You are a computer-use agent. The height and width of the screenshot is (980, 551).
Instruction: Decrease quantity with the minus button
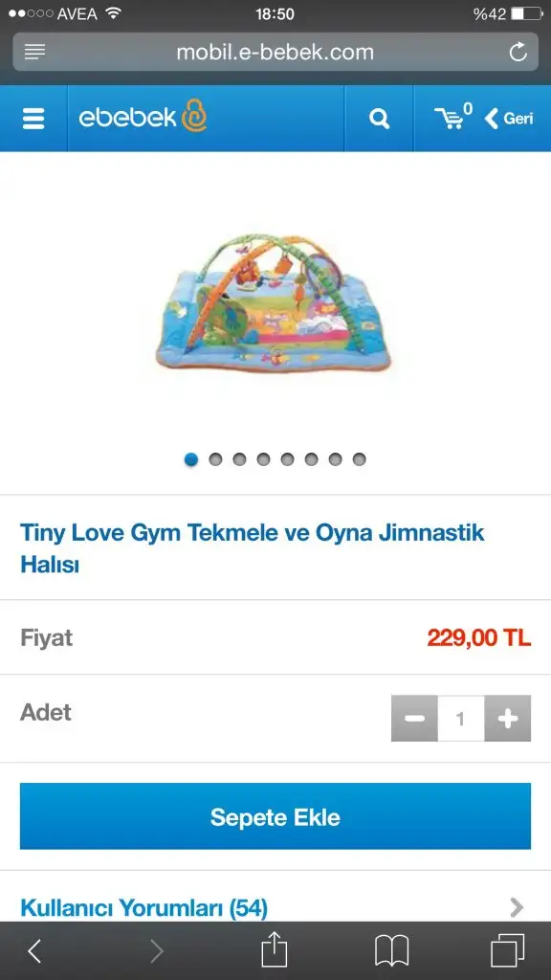[x=414, y=718]
